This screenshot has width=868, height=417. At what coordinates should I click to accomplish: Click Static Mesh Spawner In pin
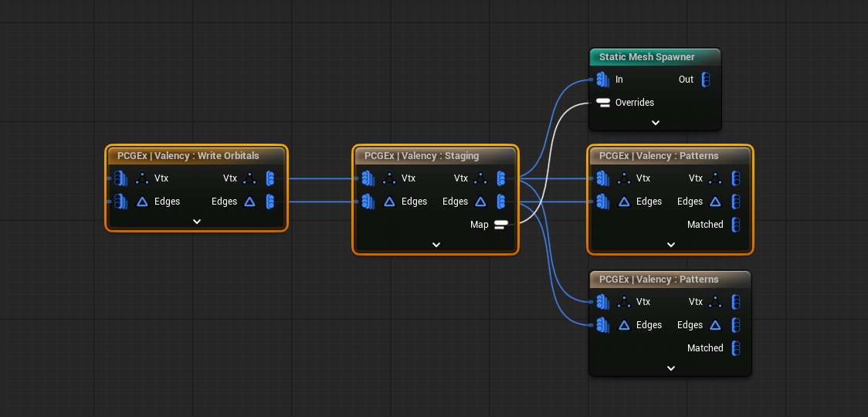point(602,80)
